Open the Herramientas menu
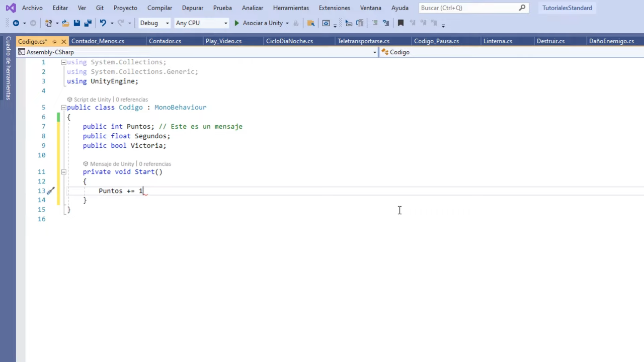644x362 pixels. coord(291,8)
